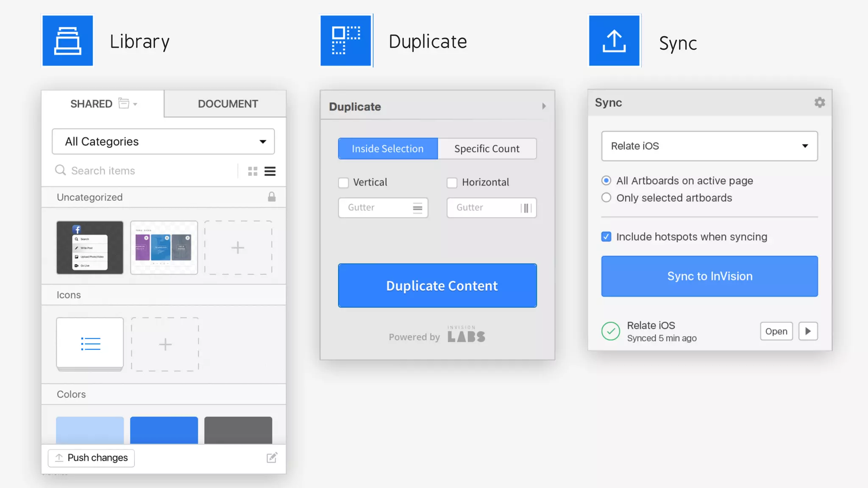Click the Push changes button

coord(91,458)
